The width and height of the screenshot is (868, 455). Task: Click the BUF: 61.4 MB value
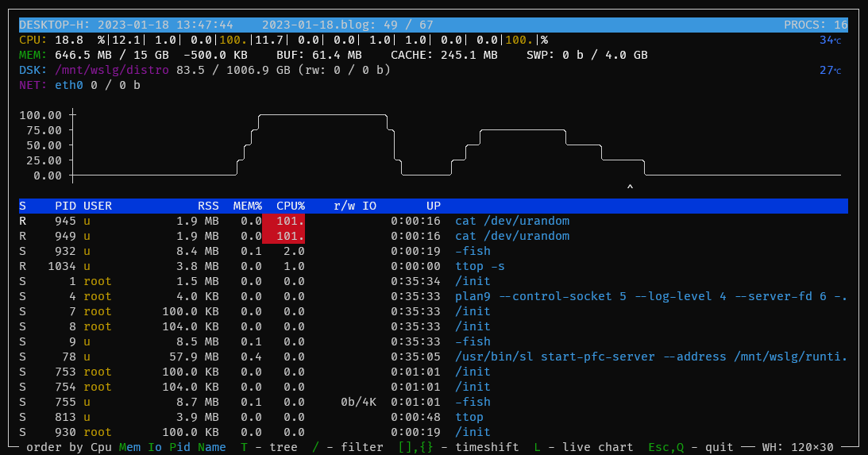319,55
